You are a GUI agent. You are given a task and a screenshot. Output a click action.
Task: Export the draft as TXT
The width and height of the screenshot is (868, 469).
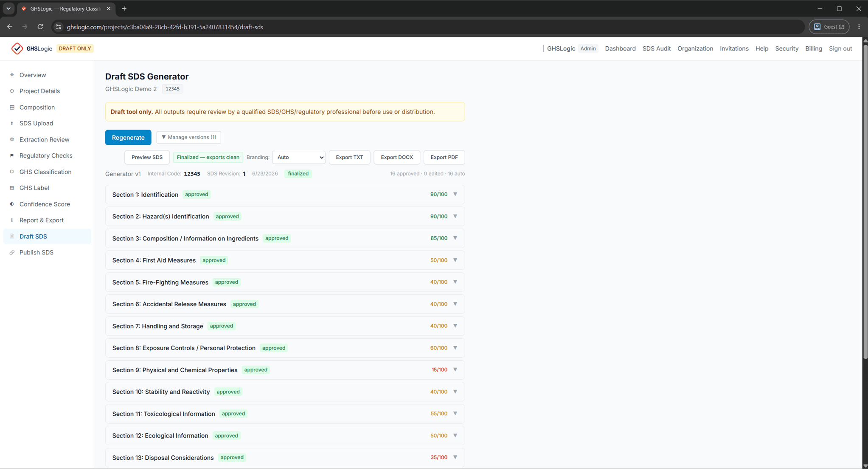coord(349,157)
